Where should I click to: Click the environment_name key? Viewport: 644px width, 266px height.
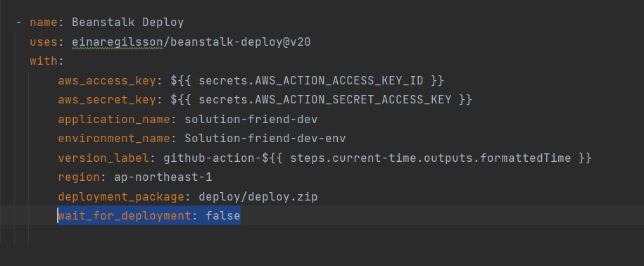coord(114,139)
